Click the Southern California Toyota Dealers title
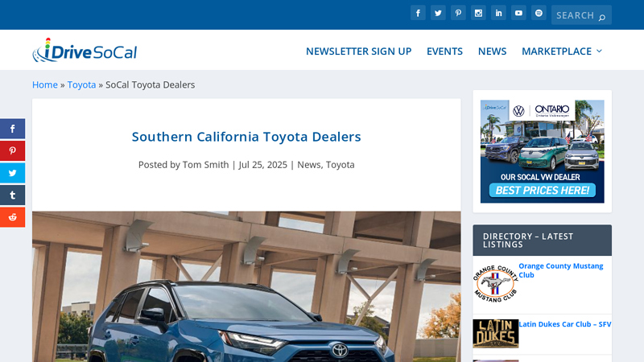Image resolution: width=644 pixels, height=362 pixels. (x=246, y=137)
